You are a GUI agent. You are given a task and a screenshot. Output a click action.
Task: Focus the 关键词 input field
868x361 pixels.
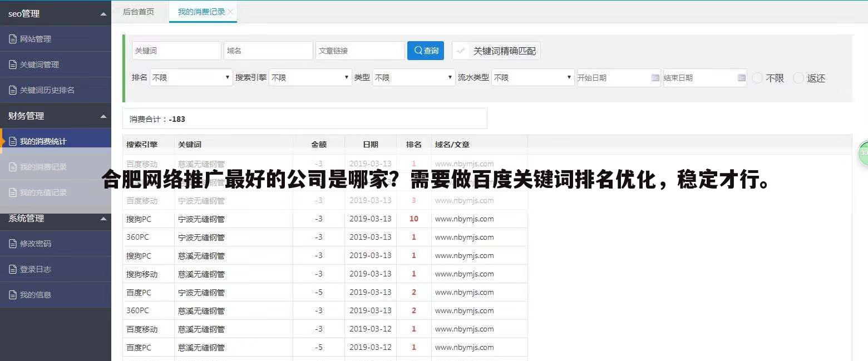[176, 51]
